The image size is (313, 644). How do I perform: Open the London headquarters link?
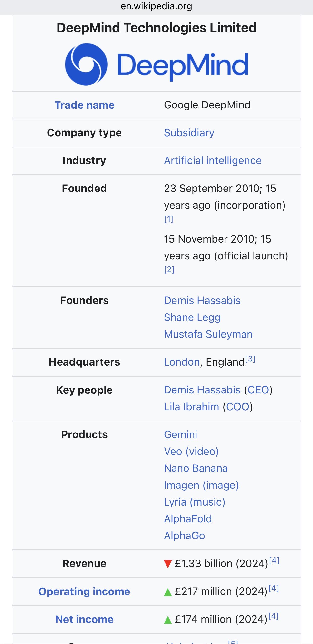182,362
